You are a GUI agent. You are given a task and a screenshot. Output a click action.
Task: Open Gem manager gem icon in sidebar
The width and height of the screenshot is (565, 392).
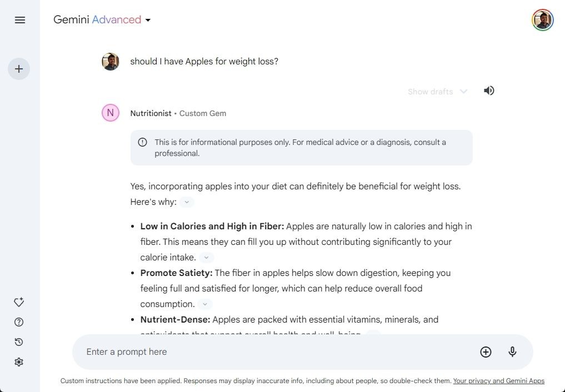(19, 302)
